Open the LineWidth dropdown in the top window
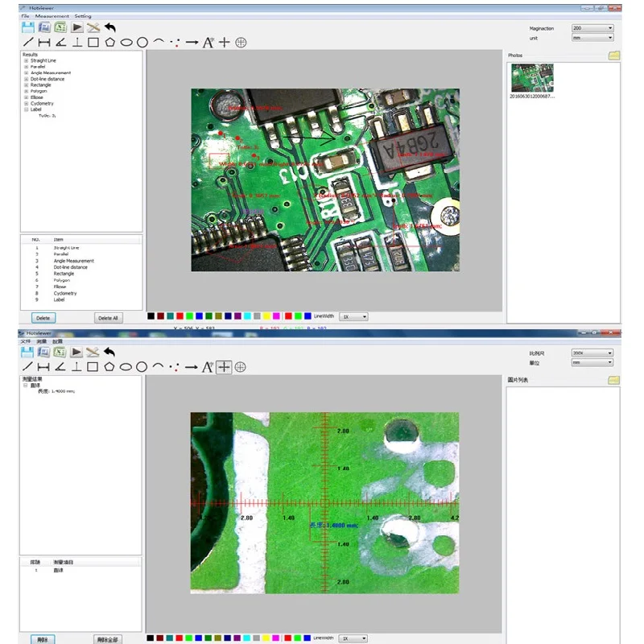This screenshot has width=644, height=644. point(353,316)
